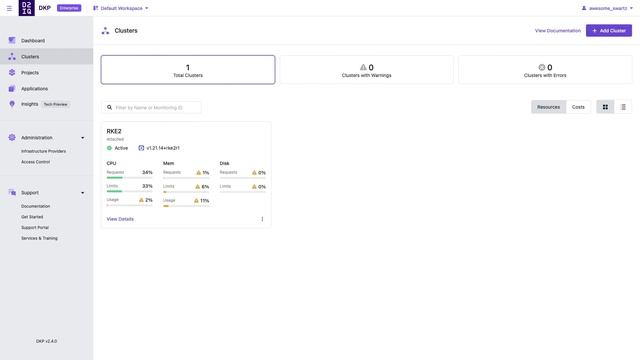This screenshot has width=640, height=360.
Task: Open Projects in the sidebar
Action: (x=30, y=73)
